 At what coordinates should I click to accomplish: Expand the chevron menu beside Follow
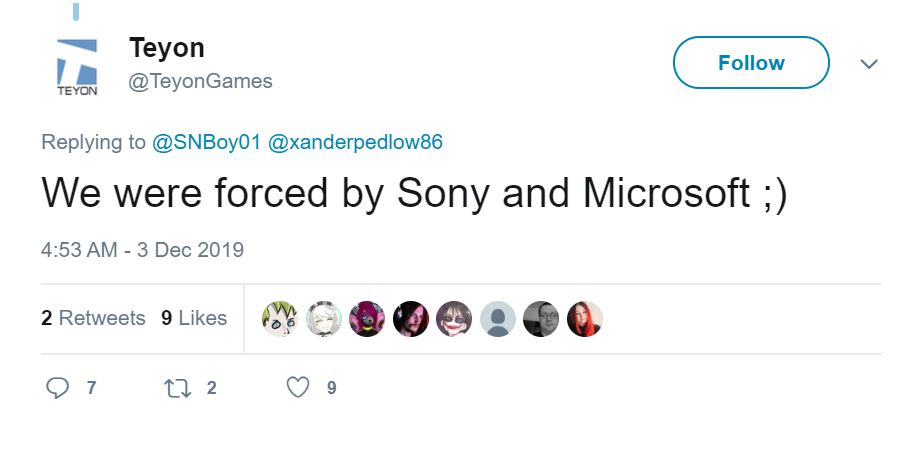869,64
